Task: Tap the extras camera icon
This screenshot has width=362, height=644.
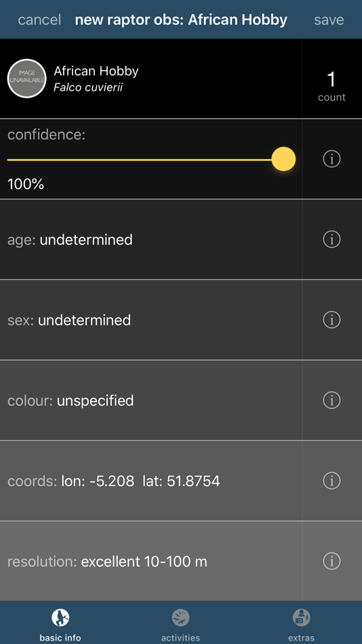Action: tap(302, 618)
